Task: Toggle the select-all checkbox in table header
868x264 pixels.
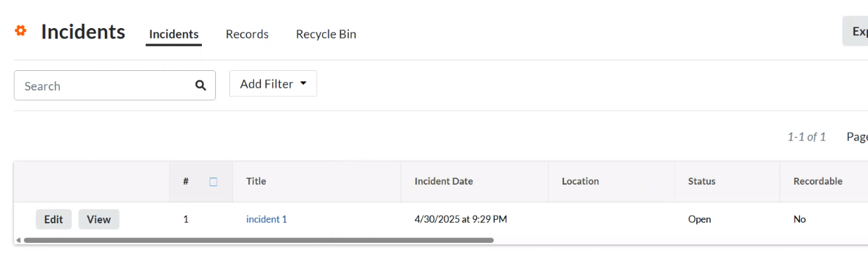Action: pyautogui.click(x=213, y=181)
